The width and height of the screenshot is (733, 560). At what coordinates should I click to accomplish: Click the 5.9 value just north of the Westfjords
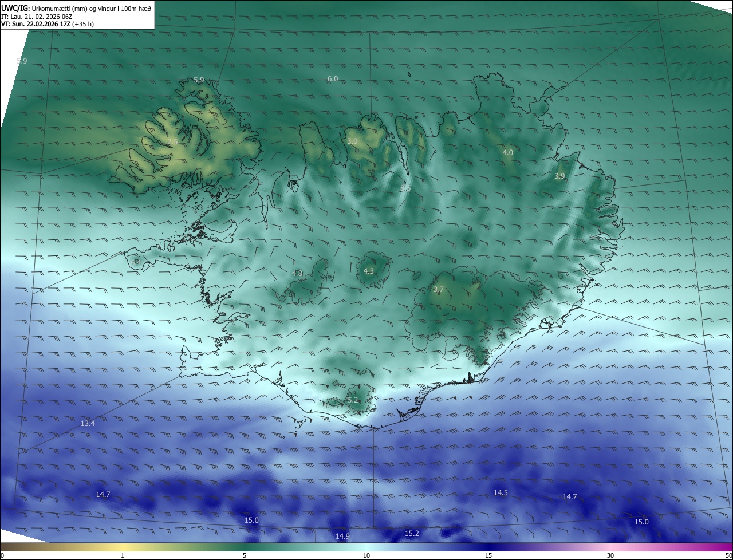click(199, 80)
